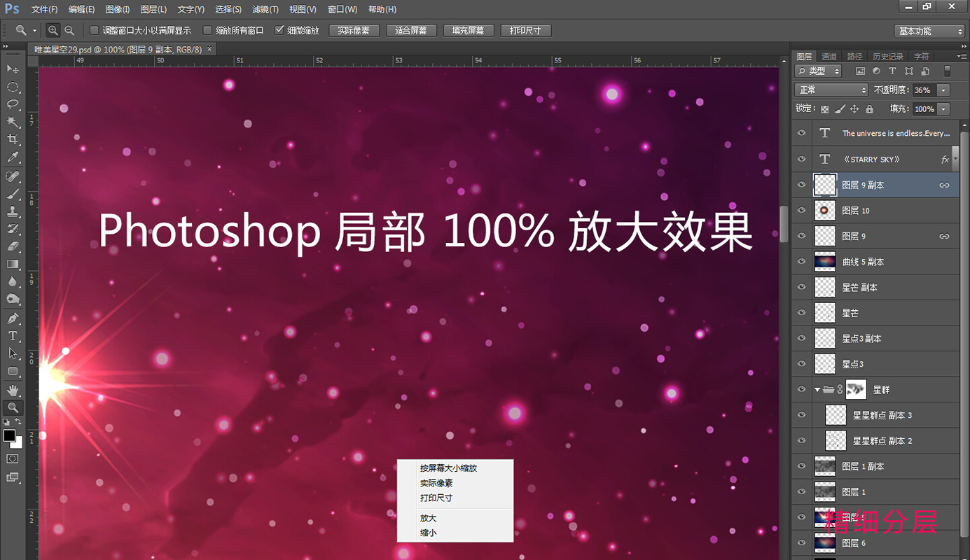Screen dimensions: 970x560
Task: Select the Rounded Rectangle shape tool
Action: 13,371
